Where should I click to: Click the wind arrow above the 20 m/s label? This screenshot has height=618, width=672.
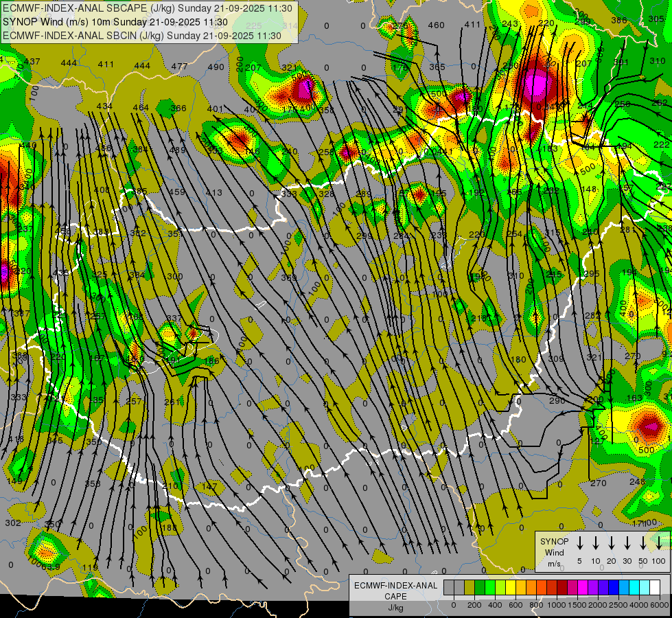point(612,542)
